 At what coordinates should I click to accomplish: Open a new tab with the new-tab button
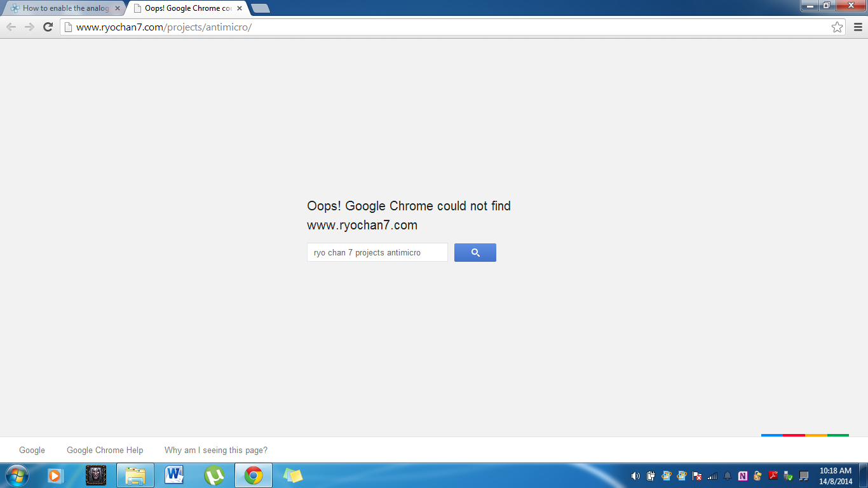[261, 8]
